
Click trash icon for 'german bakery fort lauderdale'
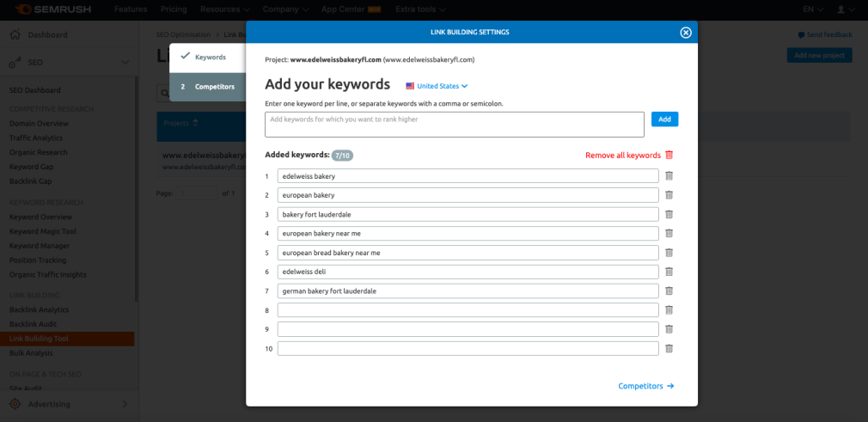(669, 291)
